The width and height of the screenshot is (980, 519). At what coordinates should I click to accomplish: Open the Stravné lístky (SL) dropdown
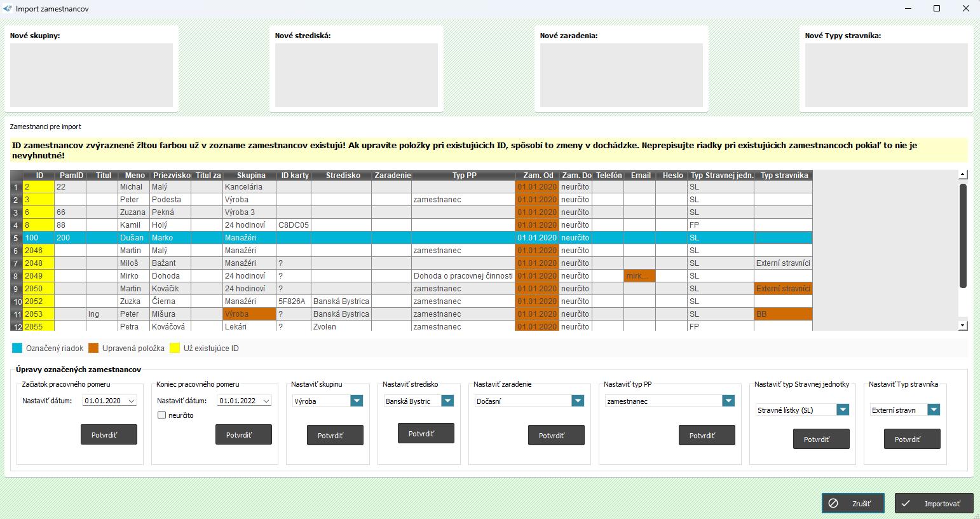click(842, 410)
